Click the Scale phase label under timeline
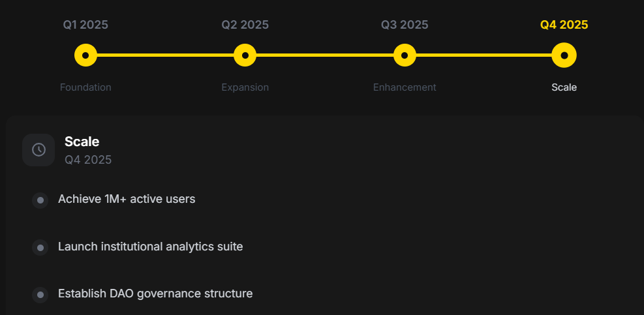Screen dimensions: 644x315 tap(564, 87)
